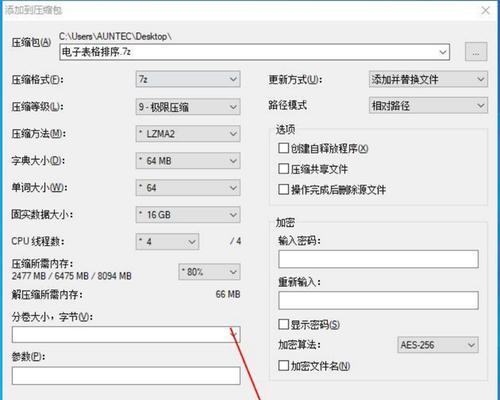Viewport: 500px width, 400px height.
Task: Click the 输入密码 password field
Action: [x=378, y=259]
